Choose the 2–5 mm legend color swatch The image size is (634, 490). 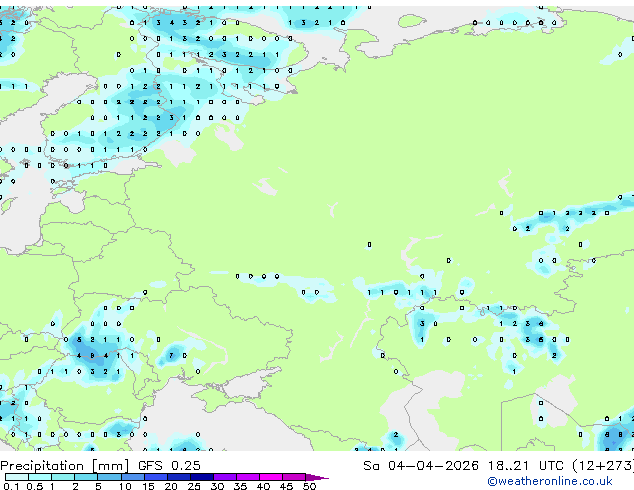click(86, 477)
